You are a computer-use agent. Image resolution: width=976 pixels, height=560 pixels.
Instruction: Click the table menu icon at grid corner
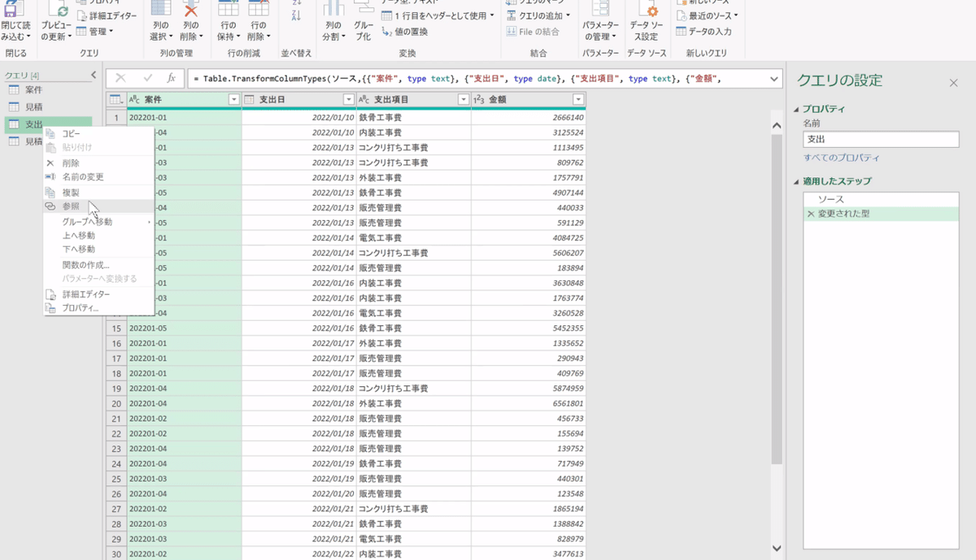[x=116, y=100]
